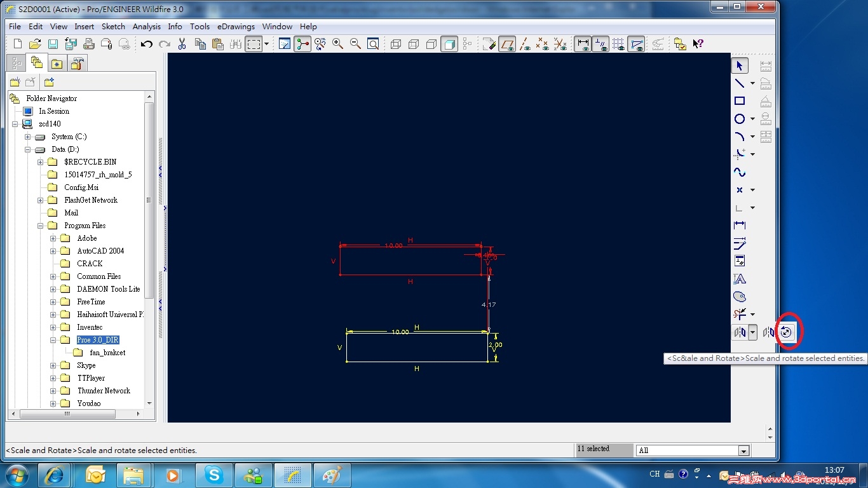This screenshot has height=488, width=868.
Task: Select the Fillet tool
Action: [x=740, y=154]
